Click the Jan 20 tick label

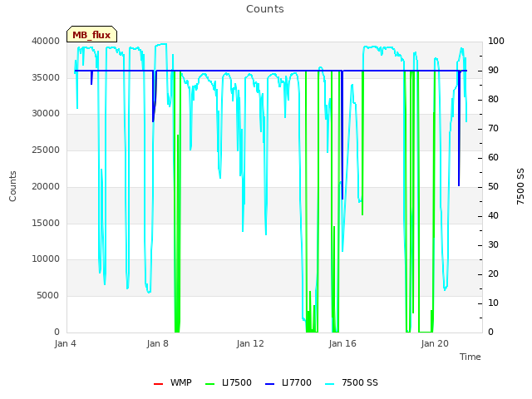pos(435,343)
